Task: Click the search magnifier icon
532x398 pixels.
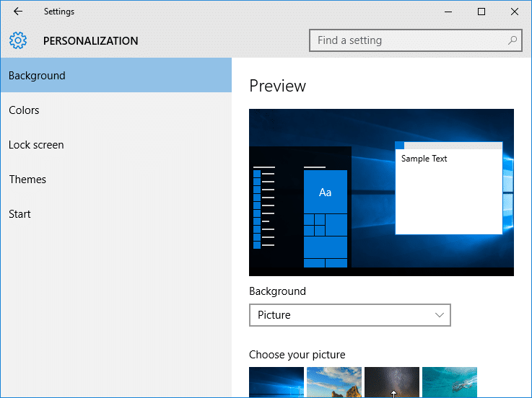Action: 512,40
